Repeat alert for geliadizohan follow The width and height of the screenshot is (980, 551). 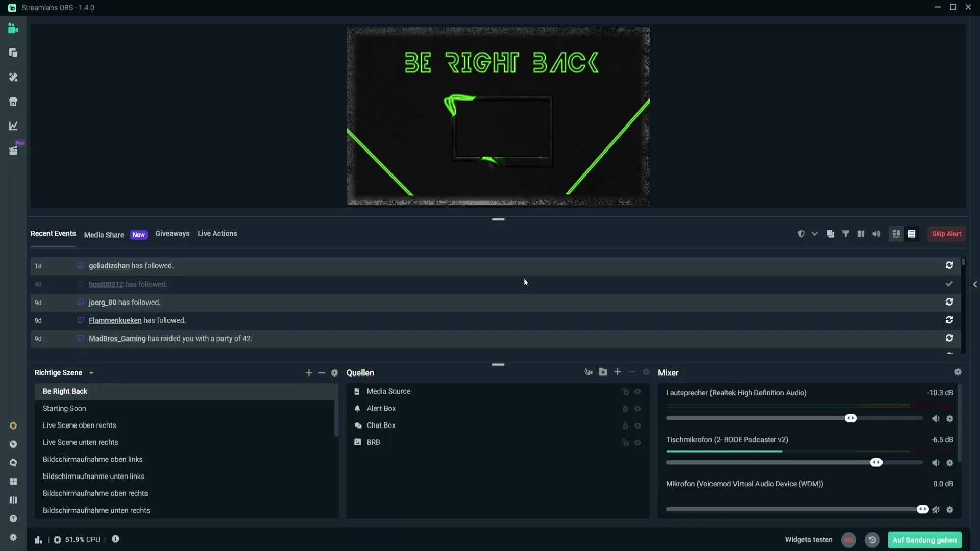click(949, 265)
